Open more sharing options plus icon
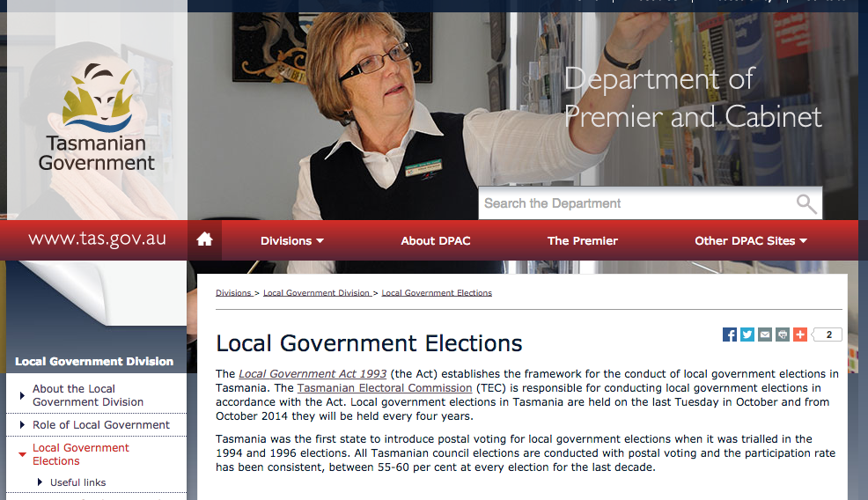The width and height of the screenshot is (868, 500). click(x=800, y=335)
